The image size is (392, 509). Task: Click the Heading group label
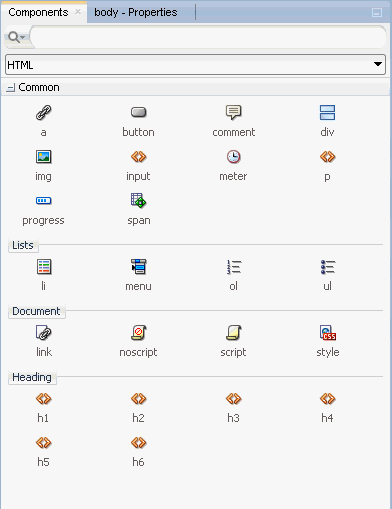[32, 377]
